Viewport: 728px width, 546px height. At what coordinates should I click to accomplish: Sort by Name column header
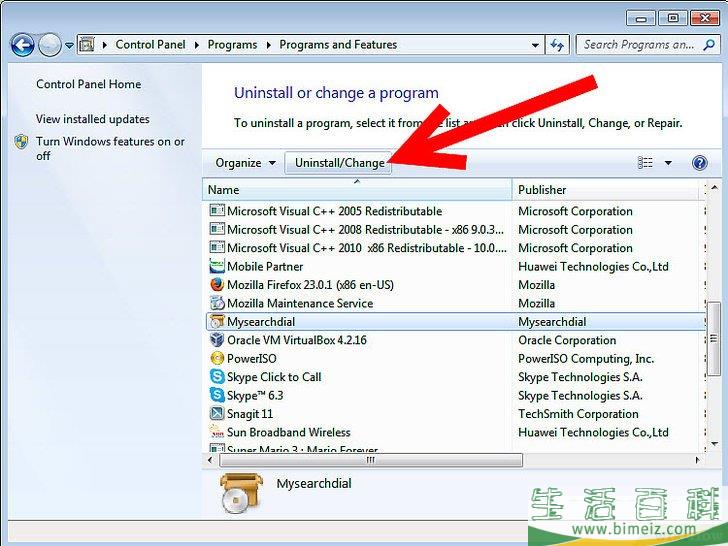tap(357, 189)
